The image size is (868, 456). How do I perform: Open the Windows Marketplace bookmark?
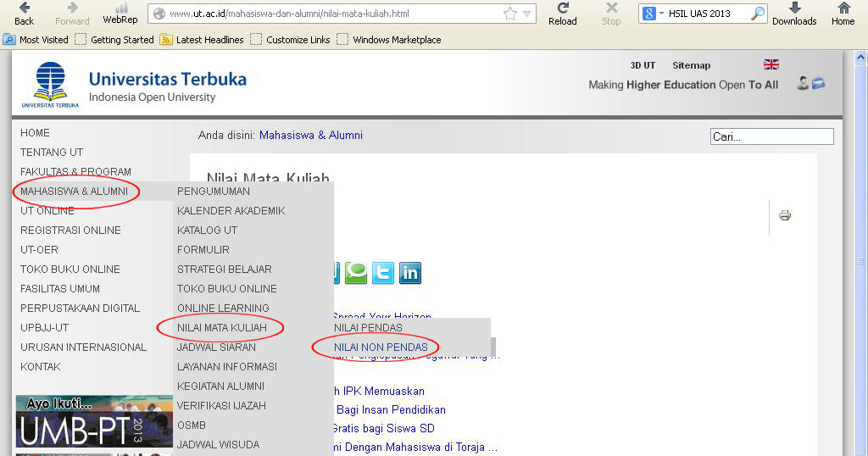pos(389,40)
